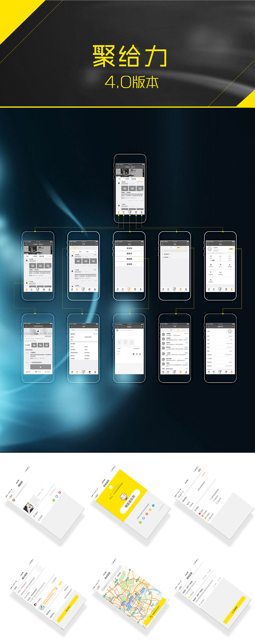The height and width of the screenshot is (644, 255).
Task: Click 取消 on the 搜索 screen
Action: [x=96, y=330]
